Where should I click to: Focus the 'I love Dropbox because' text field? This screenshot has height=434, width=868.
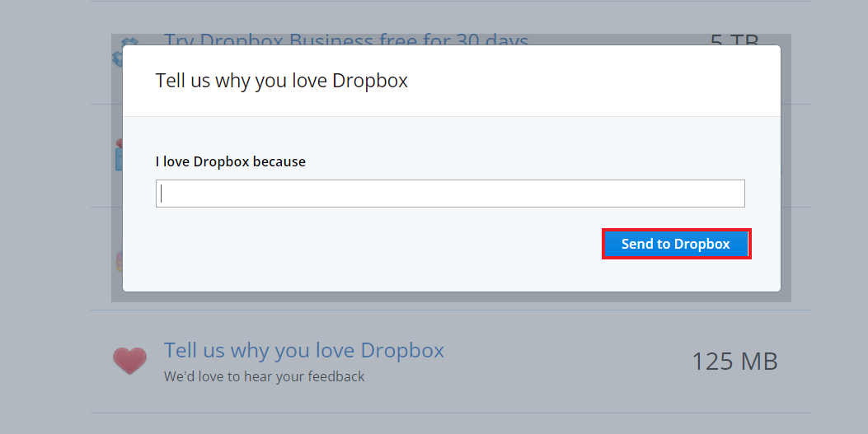click(x=450, y=194)
